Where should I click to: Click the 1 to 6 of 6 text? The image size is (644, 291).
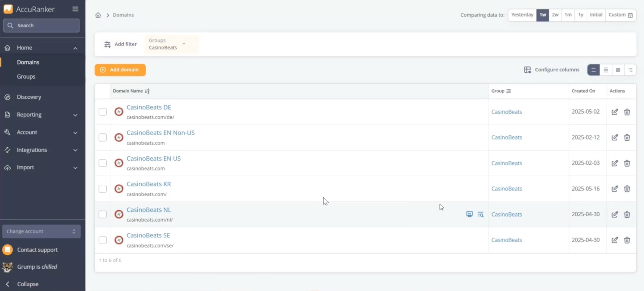coord(110,260)
